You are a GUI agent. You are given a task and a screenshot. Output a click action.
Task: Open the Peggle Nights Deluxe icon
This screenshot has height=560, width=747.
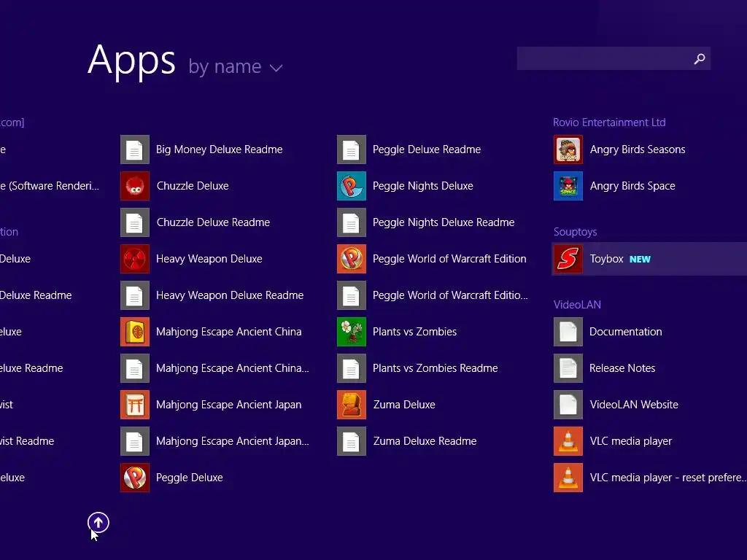(x=352, y=186)
